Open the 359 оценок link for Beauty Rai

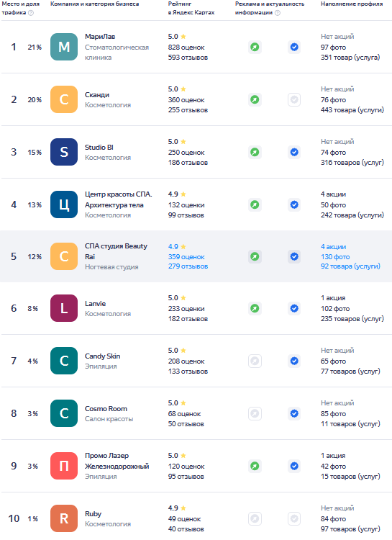[186, 257]
